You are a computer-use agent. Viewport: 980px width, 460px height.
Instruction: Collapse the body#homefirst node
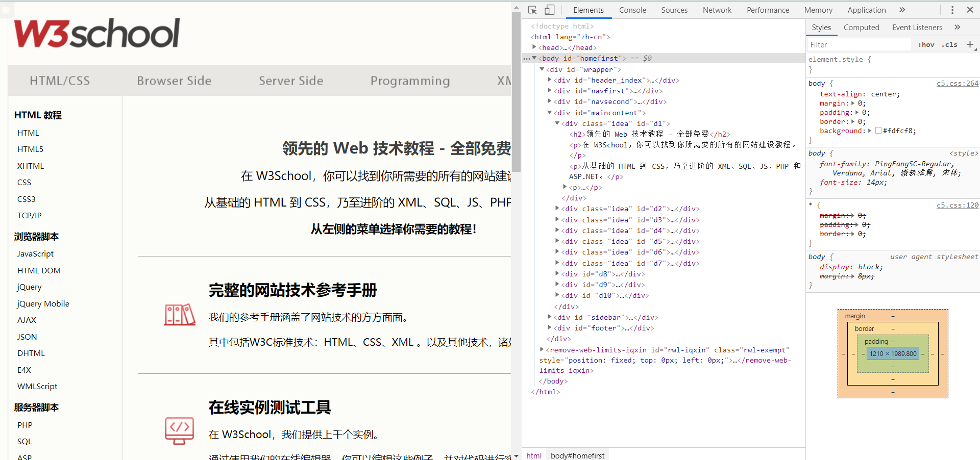(x=534, y=58)
